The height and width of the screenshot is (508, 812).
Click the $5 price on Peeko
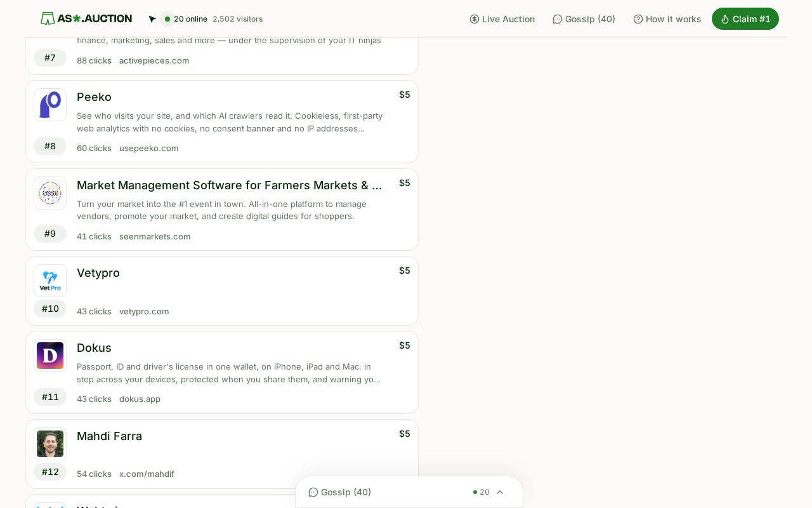pos(405,95)
